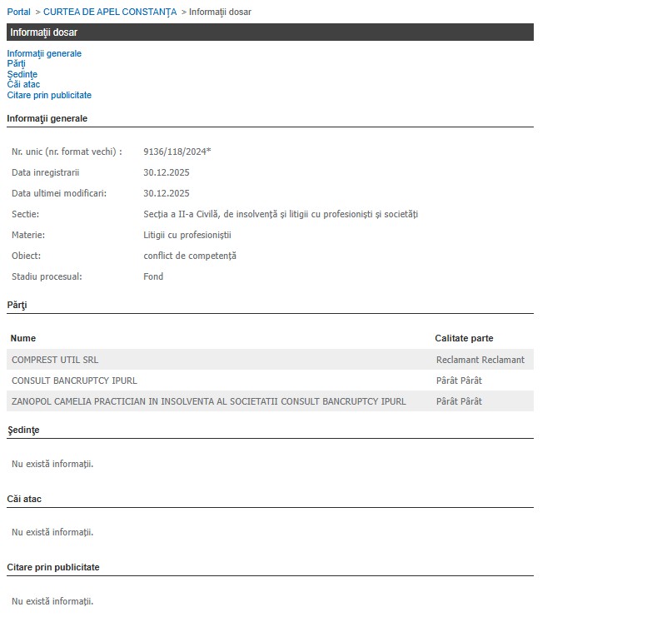Select the Data inregistrarii value 30.12.2025
Image resolution: width=672 pixels, height=617 pixels.
point(167,172)
